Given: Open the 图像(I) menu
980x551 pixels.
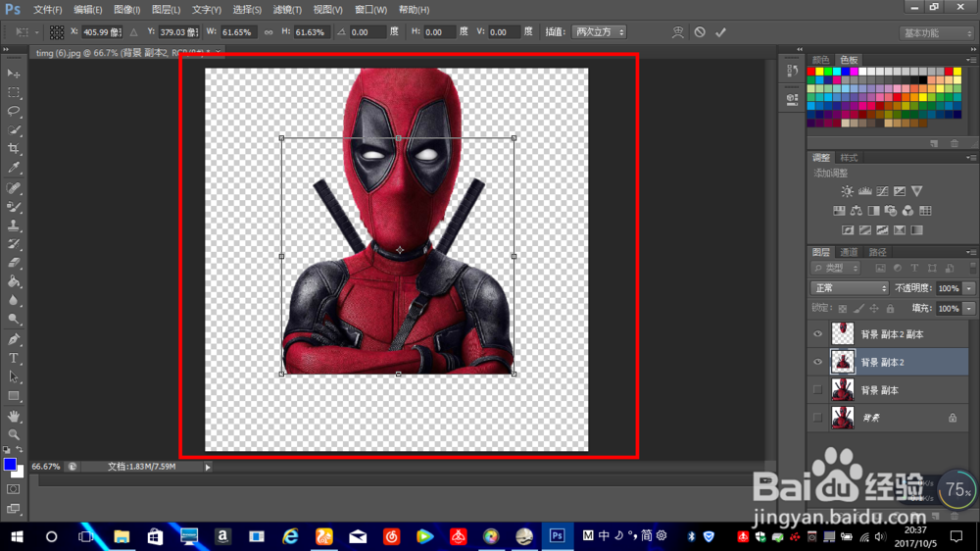Looking at the screenshot, I should pyautogui.click(x=126, y=10).
